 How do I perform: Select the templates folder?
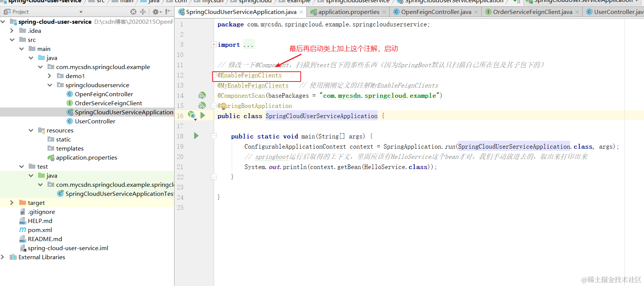(x=70, y=148)
